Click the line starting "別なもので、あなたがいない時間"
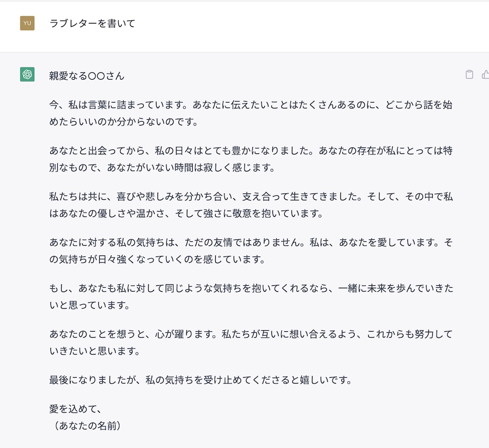This screenshot has width=489, height=448. click(162, 168)
